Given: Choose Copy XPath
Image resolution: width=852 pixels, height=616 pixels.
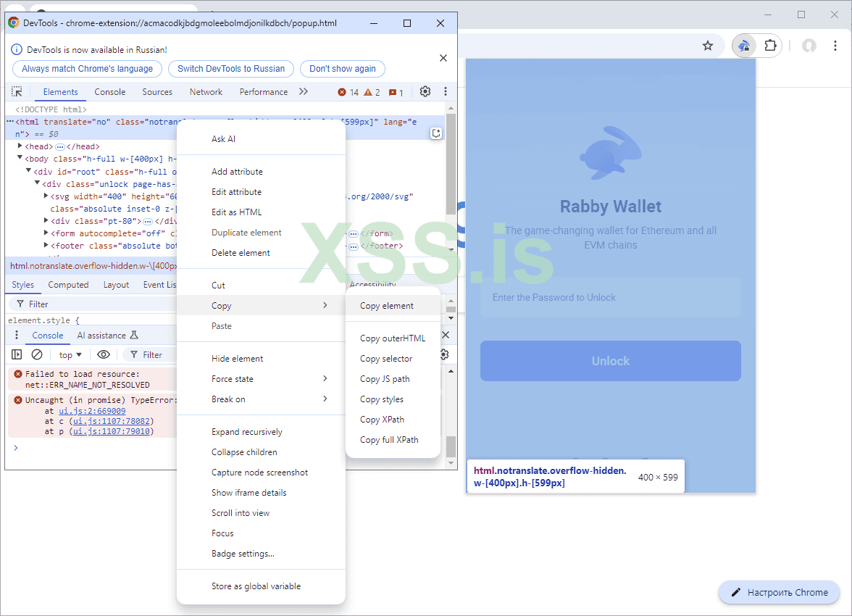Looking at the screenshot, I should pos(393,420).
